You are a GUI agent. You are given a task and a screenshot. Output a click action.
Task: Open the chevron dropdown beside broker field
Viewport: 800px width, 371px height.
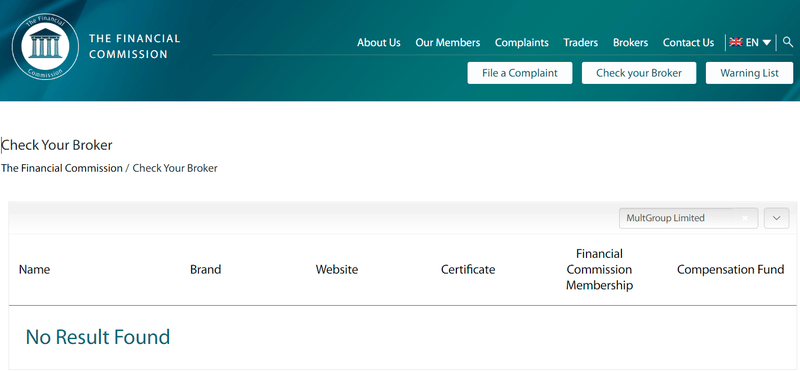(x=777, y=218)
